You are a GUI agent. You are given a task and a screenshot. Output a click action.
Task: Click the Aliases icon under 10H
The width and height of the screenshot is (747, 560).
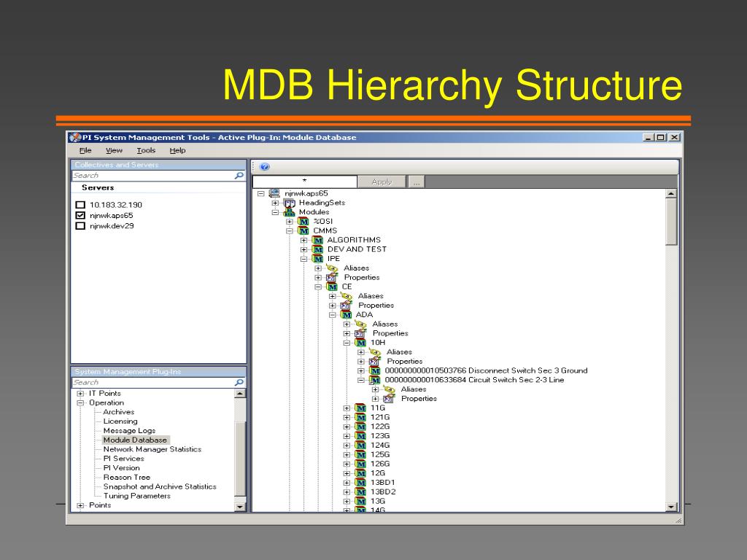pyautogui.click(x=375, y=352)
